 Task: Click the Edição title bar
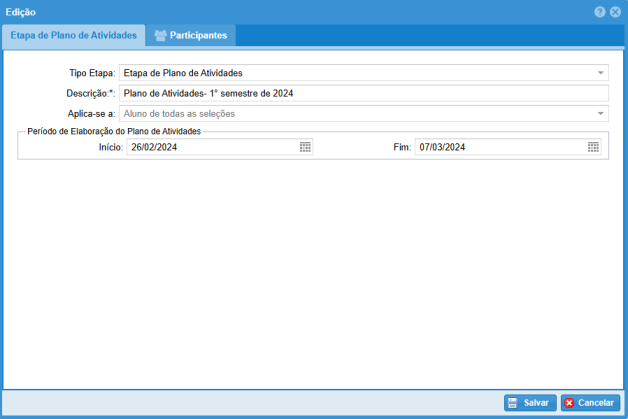pos(300,12)
